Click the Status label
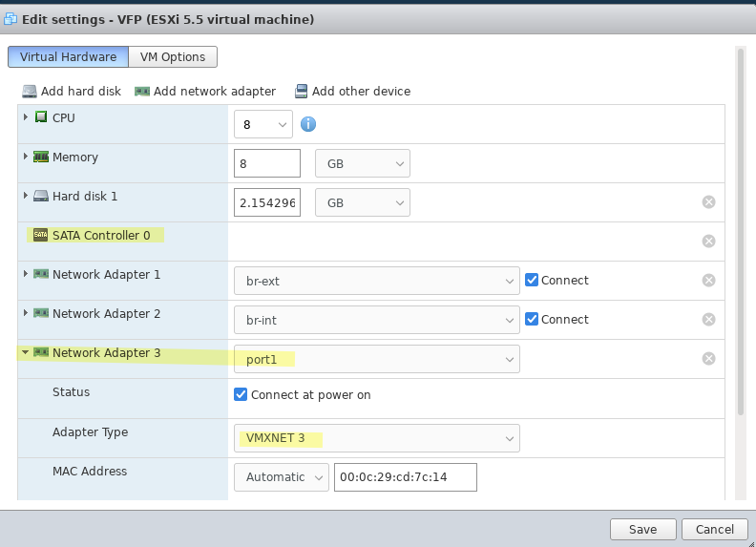Image resolution: width=756 pixels, height=547 pixels. (71, 392)
